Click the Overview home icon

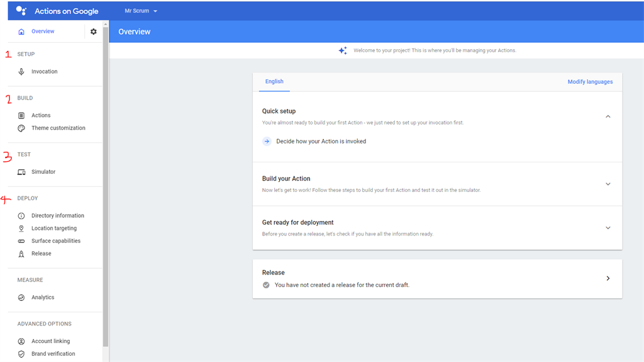tap(21, 31)
